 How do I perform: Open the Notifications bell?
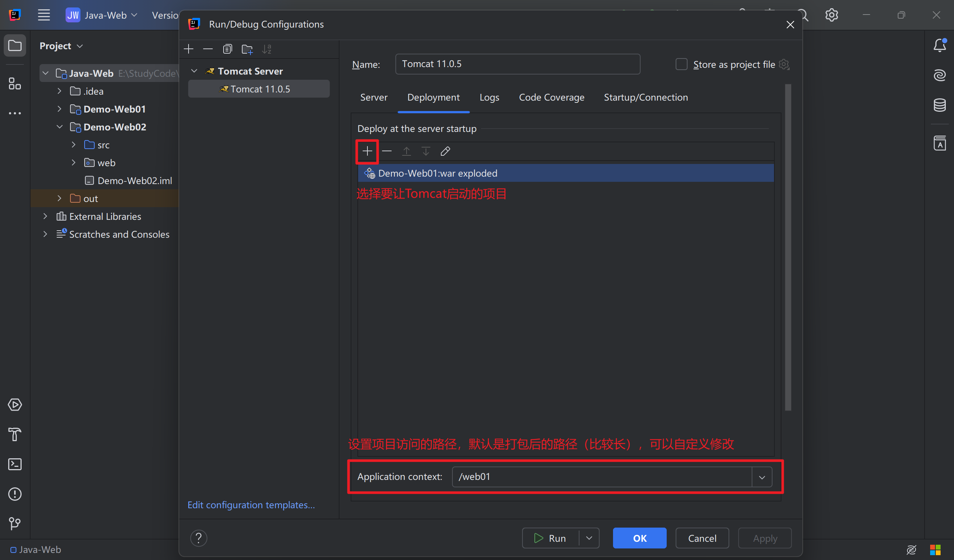click(940, 45)
